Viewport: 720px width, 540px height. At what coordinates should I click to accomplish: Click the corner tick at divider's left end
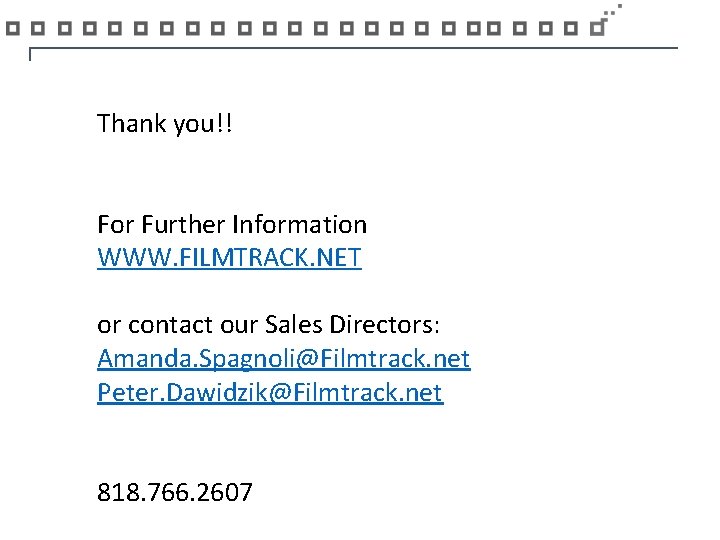point(32,53)
